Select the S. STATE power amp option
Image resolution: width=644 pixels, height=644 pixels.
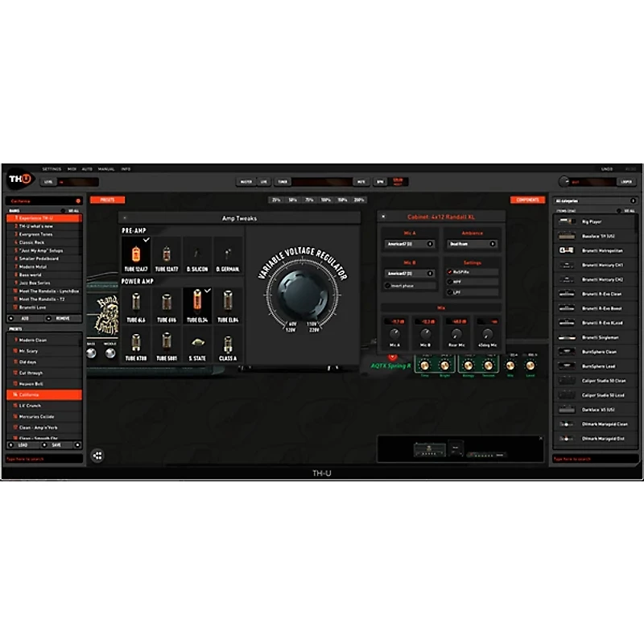(197, 345)
